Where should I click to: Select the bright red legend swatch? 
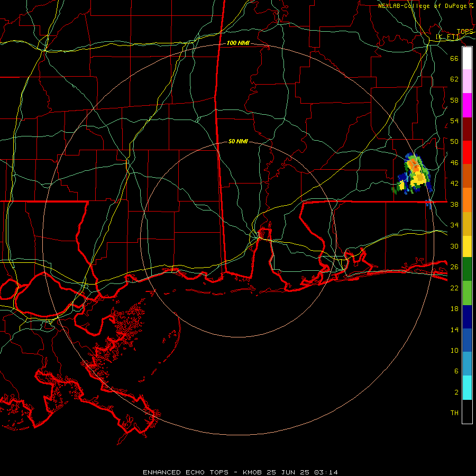467,153
